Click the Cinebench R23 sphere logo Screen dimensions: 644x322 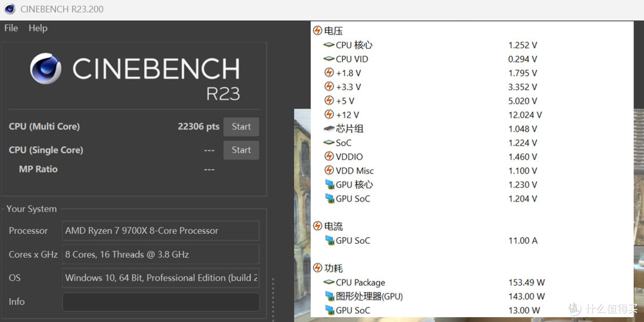pos(45,68)
